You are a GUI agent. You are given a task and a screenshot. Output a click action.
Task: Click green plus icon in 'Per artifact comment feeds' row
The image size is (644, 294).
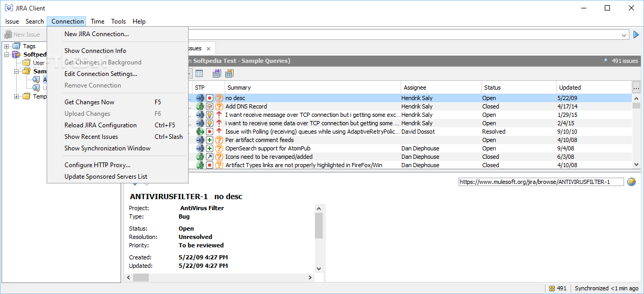click(209, 140)
